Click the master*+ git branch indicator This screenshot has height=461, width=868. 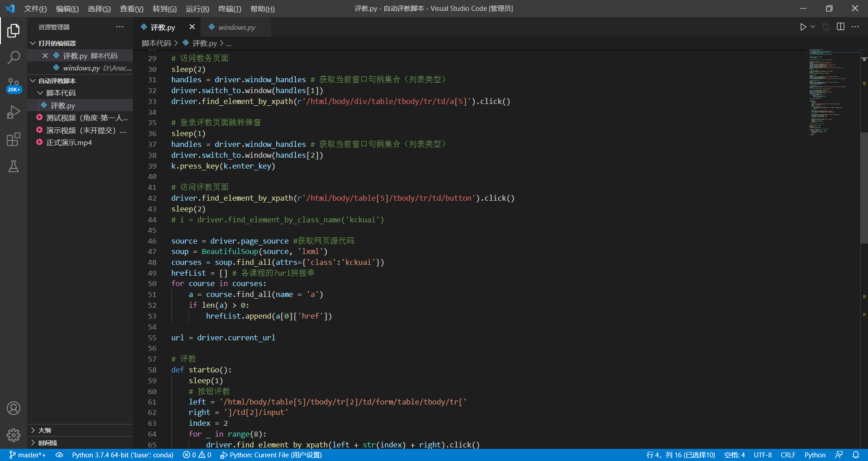click(x=27, y=455)
